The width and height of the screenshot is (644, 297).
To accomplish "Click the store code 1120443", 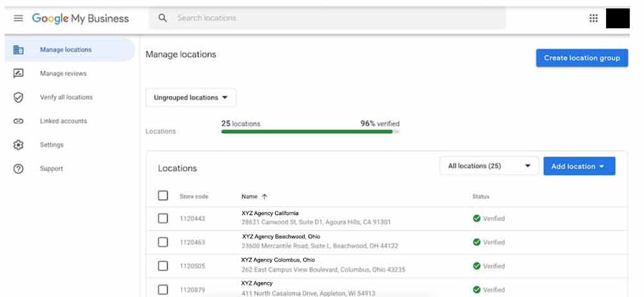I will (192, 218).
